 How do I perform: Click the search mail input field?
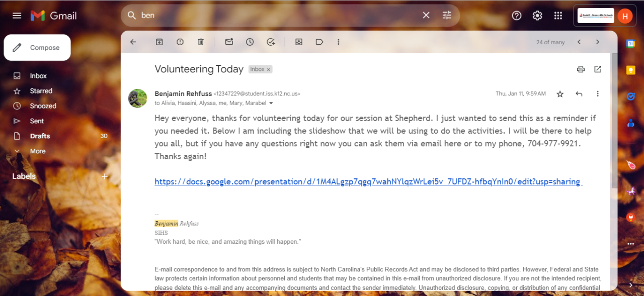pyautogui.click(x=277, y=16)
